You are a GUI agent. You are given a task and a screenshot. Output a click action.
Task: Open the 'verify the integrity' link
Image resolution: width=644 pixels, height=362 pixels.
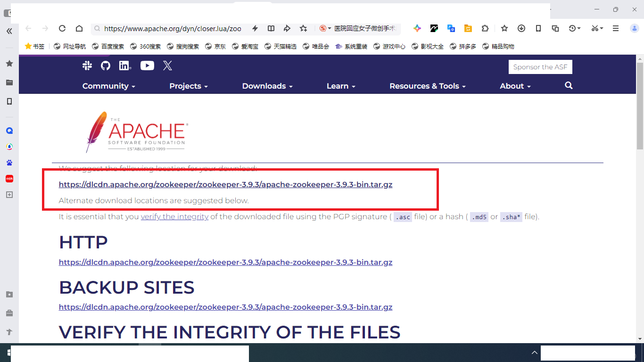point(174,217)
